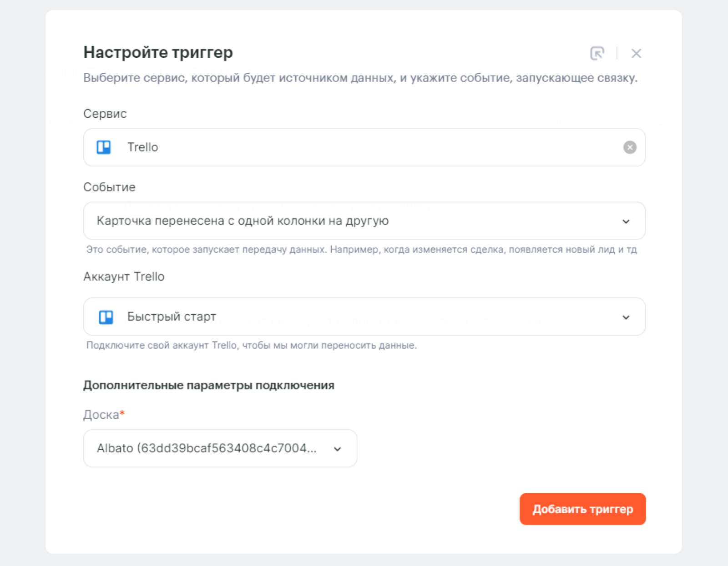Click the Дополнительные параметры подключения section header
The width and height of the screenshot is (728, 566).
[x=208, y=385]
